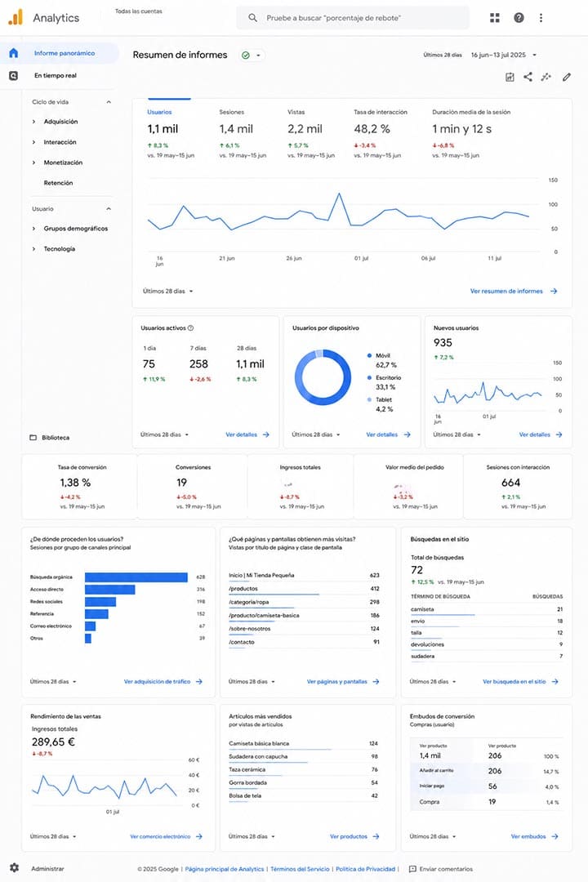This screenshot has height=882, width=588.
Task: Open the three-dot more options menu
Action: 541,18
